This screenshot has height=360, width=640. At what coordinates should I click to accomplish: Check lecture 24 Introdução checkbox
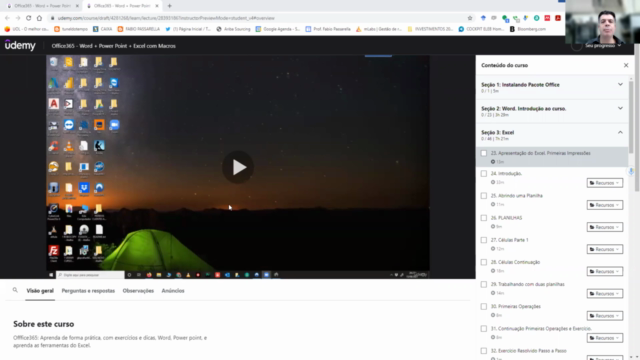pyautogui.click(x=484, y=173)
